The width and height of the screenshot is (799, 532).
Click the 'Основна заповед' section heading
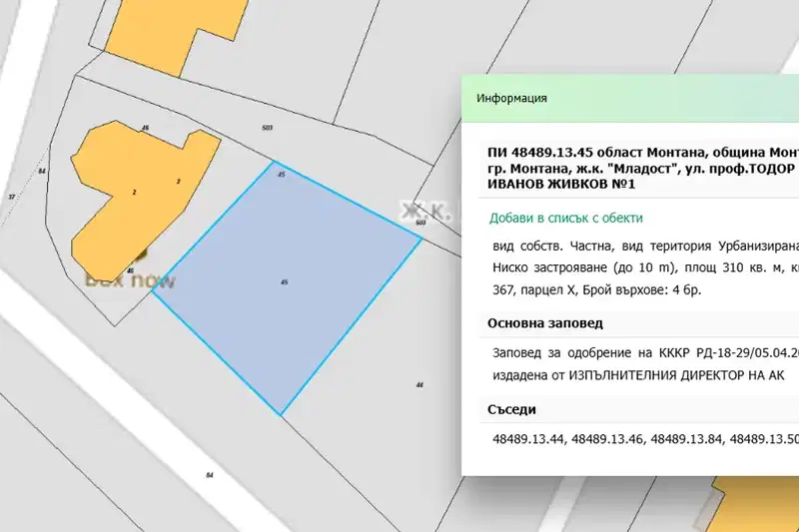pyautogui.click(x=544, y=323)
